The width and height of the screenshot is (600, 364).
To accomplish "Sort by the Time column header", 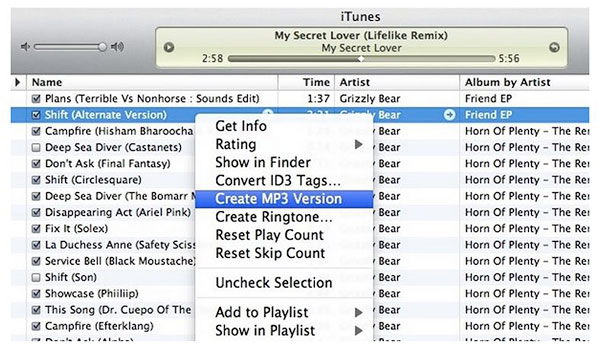I will pos(307,82).
